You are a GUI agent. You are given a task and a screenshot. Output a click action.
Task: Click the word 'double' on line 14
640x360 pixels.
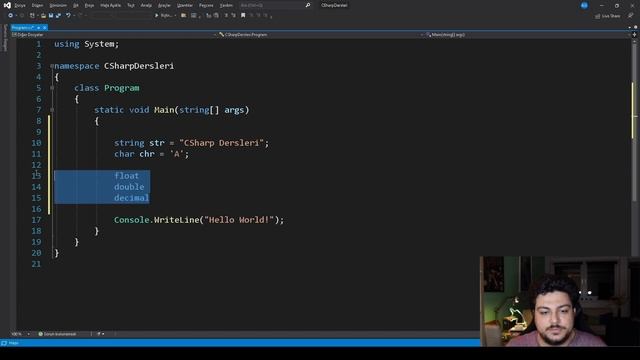tap(129, 187)
